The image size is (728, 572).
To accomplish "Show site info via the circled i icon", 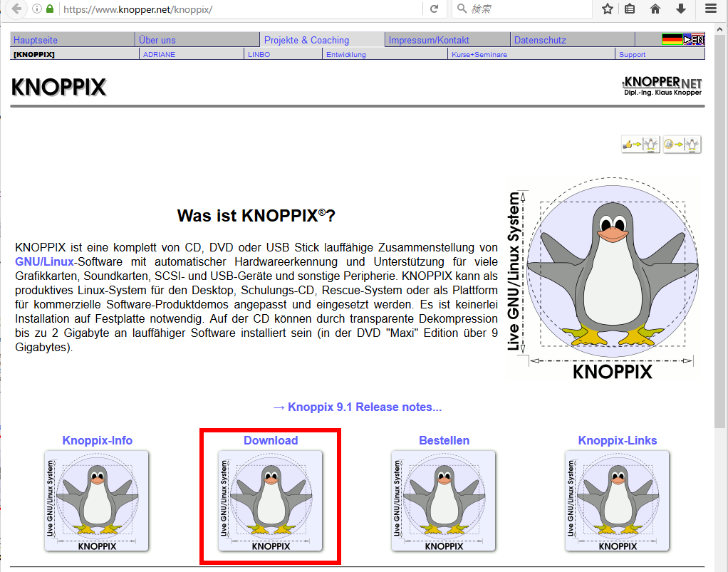I will click(x=37, y=9).
